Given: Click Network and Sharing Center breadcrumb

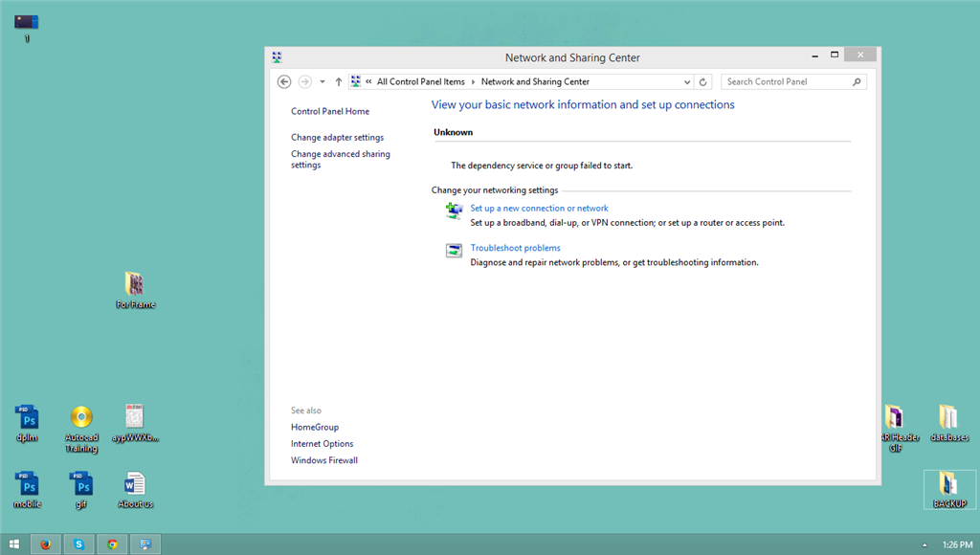Looking at the screenshot, I should click(535, 82).
